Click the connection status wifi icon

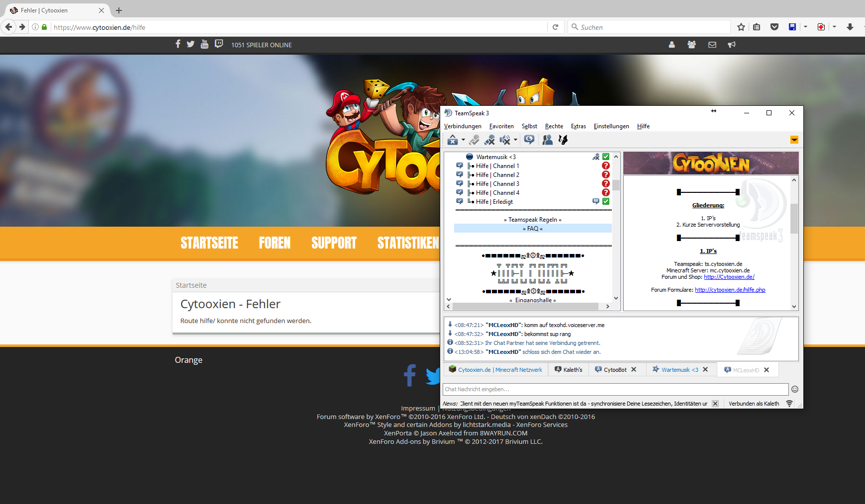(789, 403)
